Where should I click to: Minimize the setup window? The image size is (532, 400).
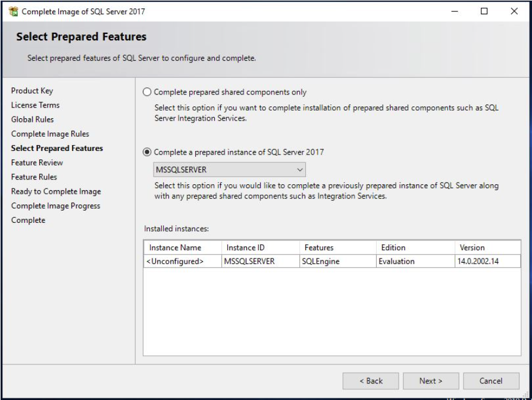click(x=455, y=11)
